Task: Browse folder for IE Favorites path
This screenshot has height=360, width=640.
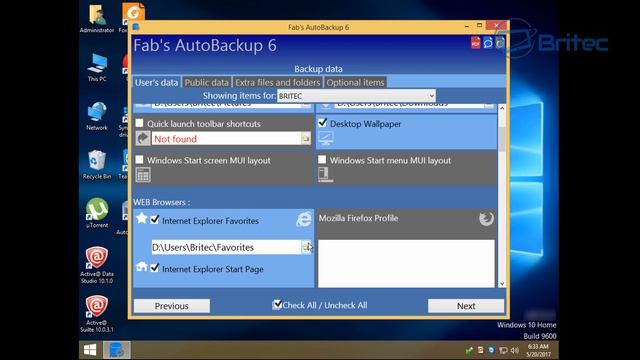Action: [307, 247]
